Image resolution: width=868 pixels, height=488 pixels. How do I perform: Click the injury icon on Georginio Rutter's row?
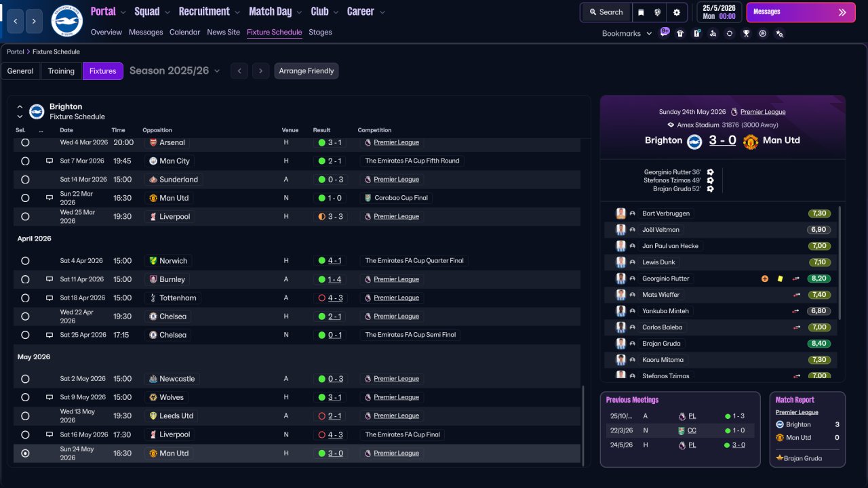click(x=765, y=279)
